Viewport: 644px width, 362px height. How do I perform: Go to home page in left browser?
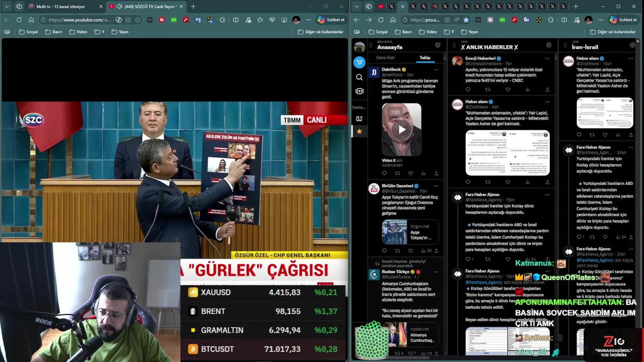pos(31,20)
